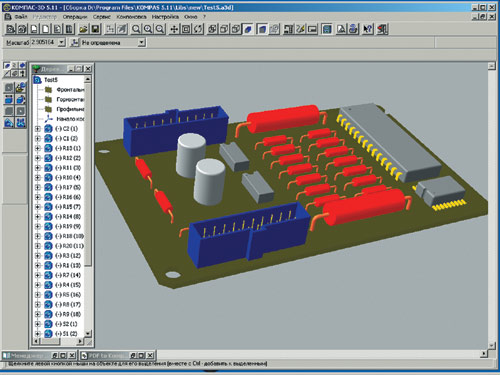This screenshot has width=500, height=375.
Task: Open the scale value dropdown
Action: coord(62,42)
